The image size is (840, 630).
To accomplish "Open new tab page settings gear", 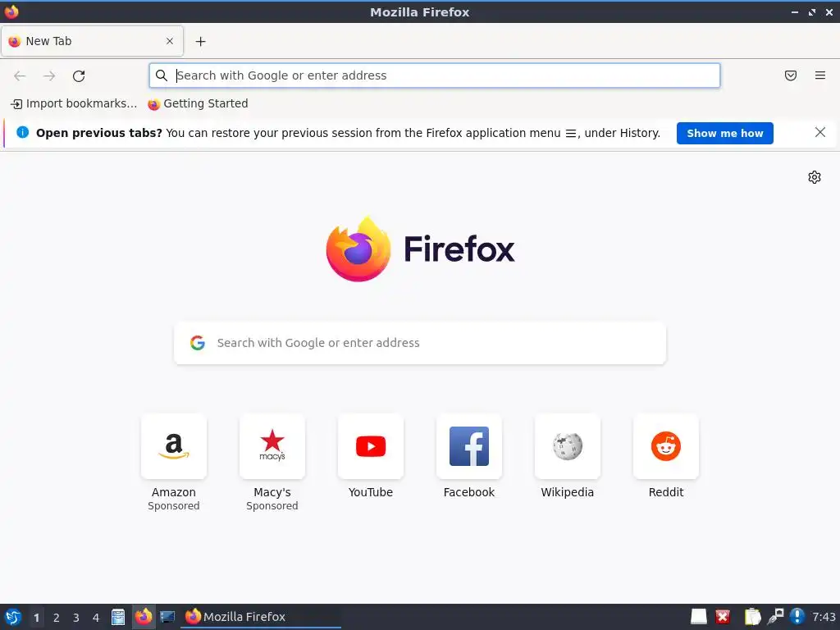I will [x=815, y=177].
